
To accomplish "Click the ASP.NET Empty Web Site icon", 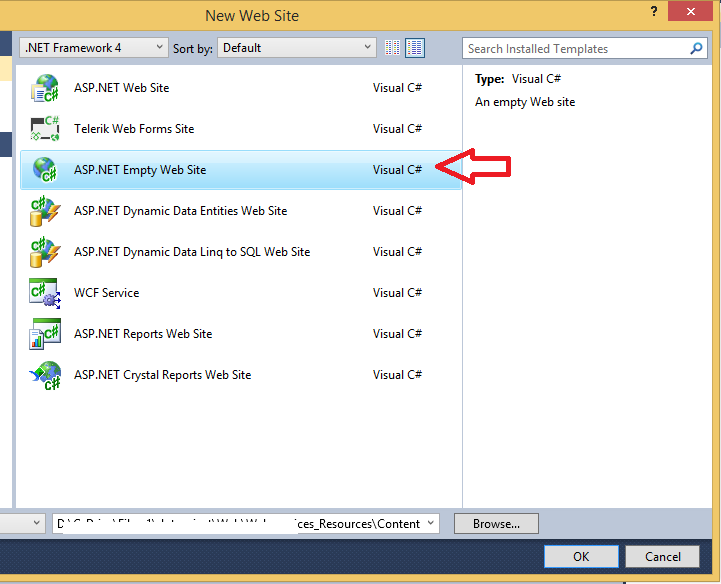I will (45, 170).
